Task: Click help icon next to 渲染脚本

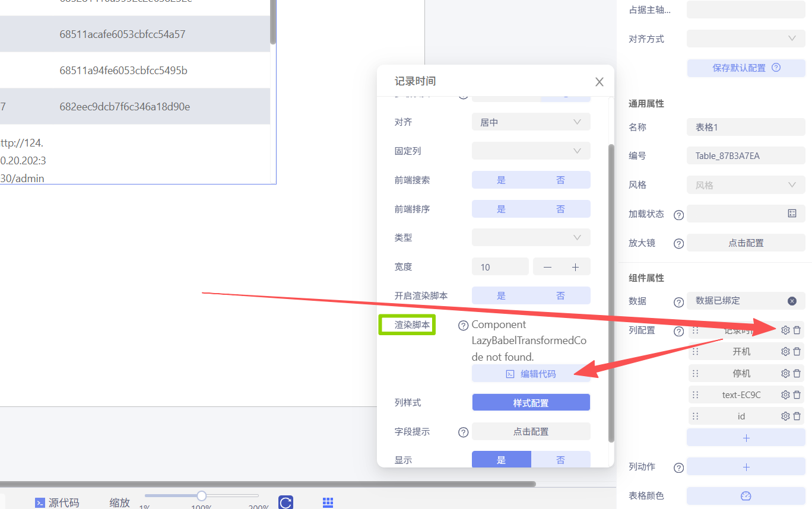Action: pos(464,326)
